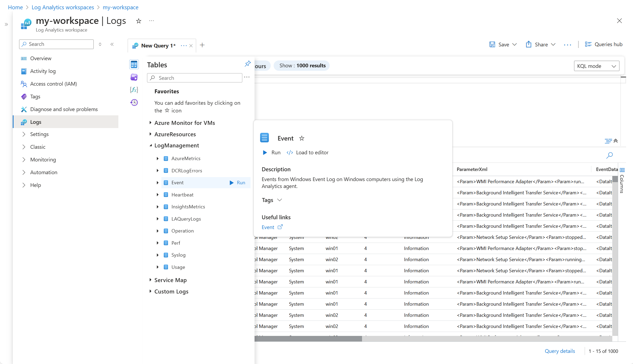Collapse the query editor double-chevron

[x=616, y=141]
